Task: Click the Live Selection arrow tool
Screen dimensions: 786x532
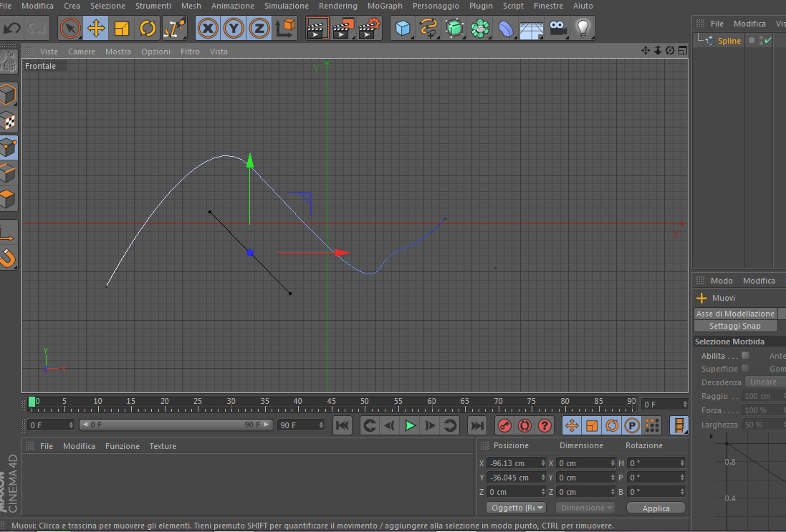Action: pos(70,29)
